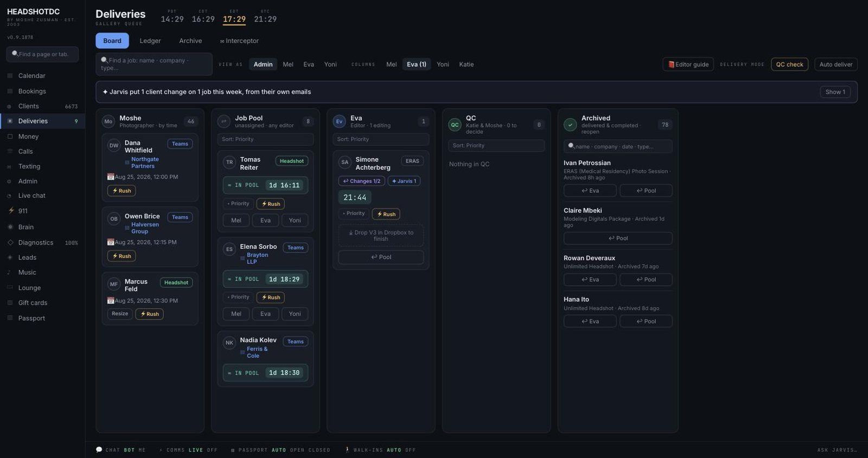Click the SA avatar on Simone Achterberg card
Image resolution: width=868 pixels, height=458 pixels.
pos(345,162)
